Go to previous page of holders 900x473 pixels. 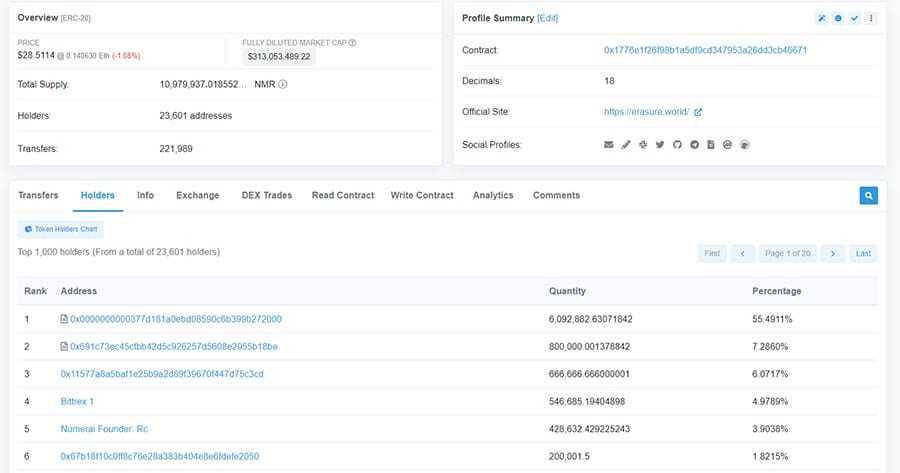click(x=742, y=254)
